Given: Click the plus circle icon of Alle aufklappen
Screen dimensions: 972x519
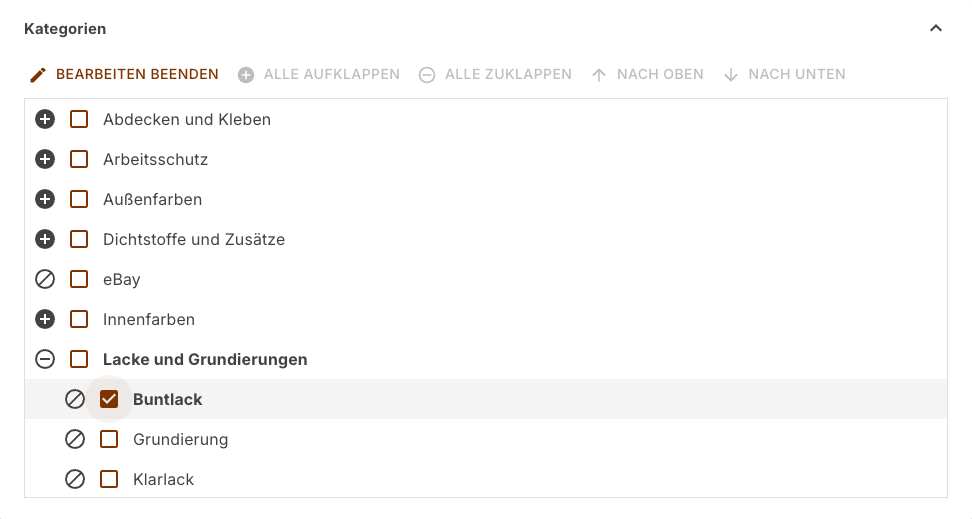Looking at the screenshot, I should pos(246,75).
